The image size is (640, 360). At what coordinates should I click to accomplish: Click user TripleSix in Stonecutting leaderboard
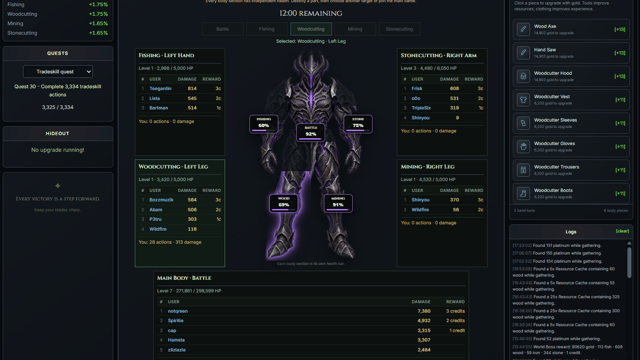click(421, 108)
